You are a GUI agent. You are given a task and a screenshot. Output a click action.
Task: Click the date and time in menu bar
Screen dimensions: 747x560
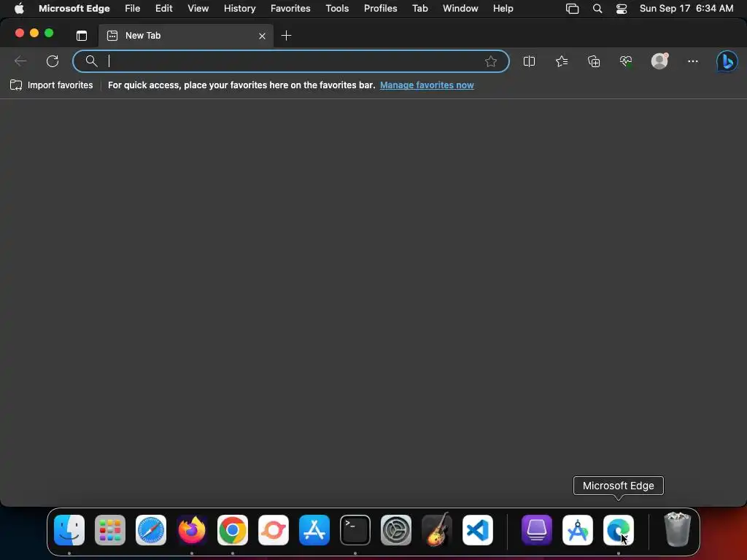point(686,9)
